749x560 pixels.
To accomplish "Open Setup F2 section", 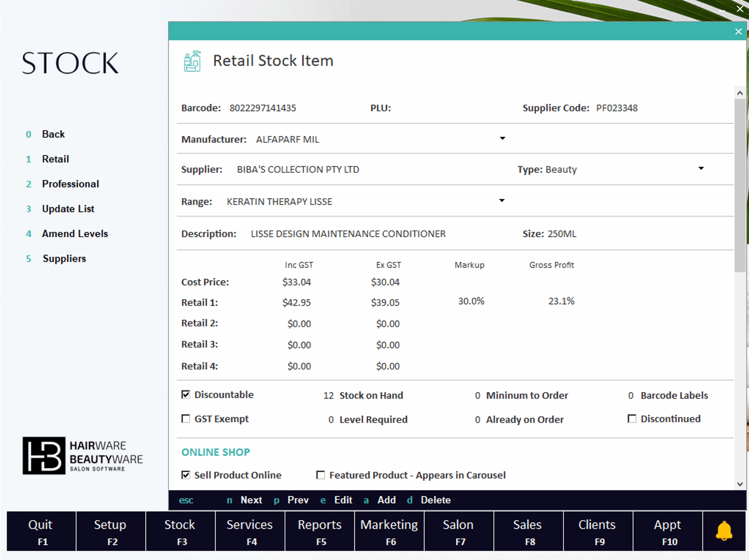I will pyautogui.click(x=110, y=531).
